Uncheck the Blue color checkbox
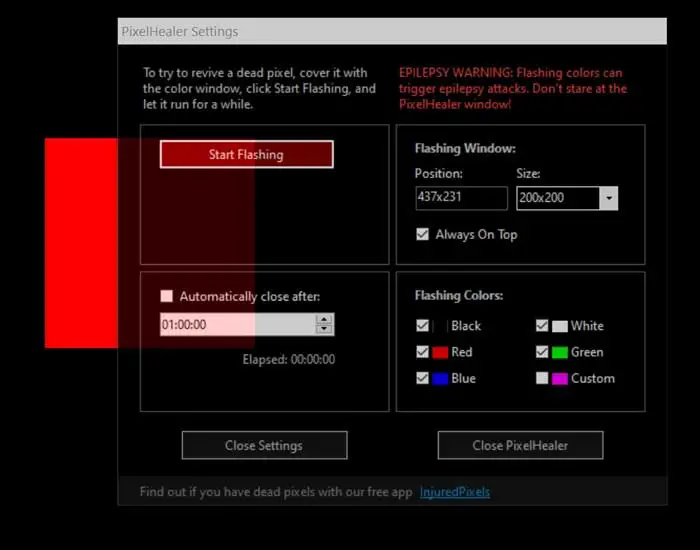This screenshot has width=700, height=550. (x=422, y=378)
